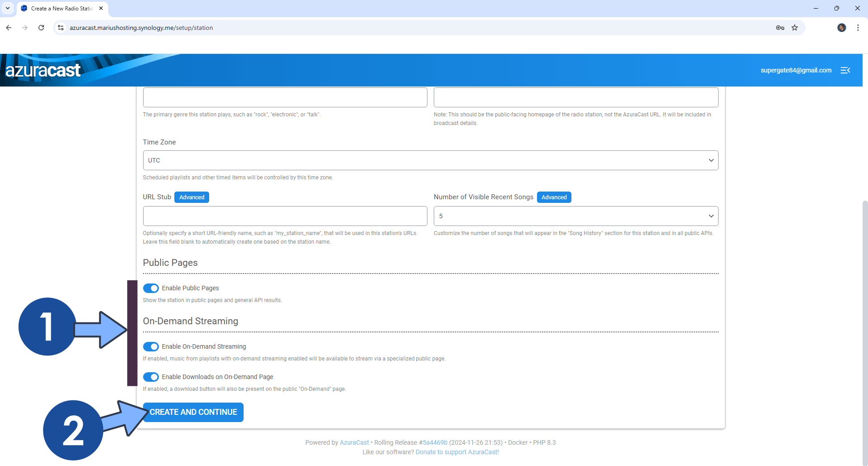Click Enable Public Pages label text
Image resolution: width=868 pixels, height=466 pixels.
(x=190, y=288)
